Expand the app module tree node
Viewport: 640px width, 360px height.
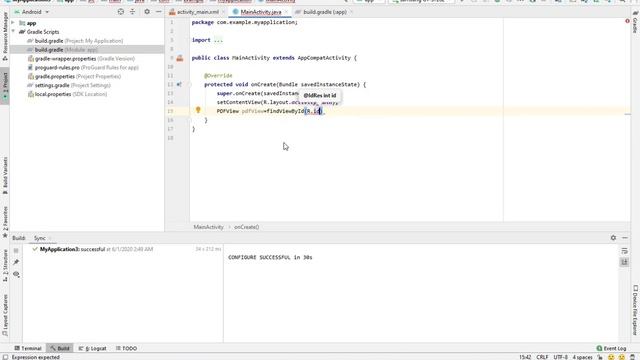point(13,23)
